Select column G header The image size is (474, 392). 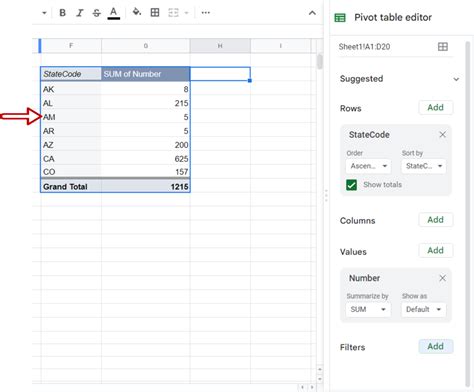pyautogui.click(x=146, y=46)
